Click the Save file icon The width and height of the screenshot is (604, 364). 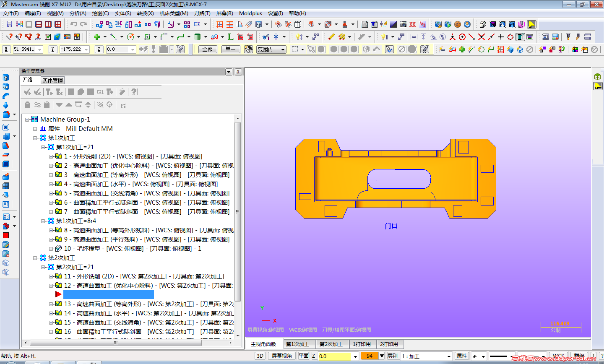pos(10,24)
